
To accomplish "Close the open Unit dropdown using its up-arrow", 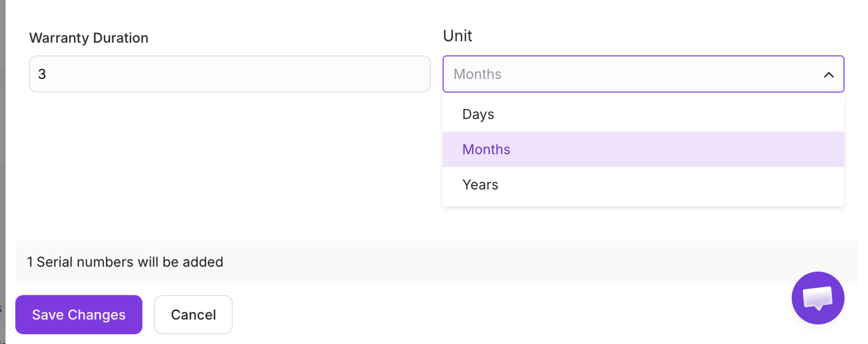I will point(829,75).
